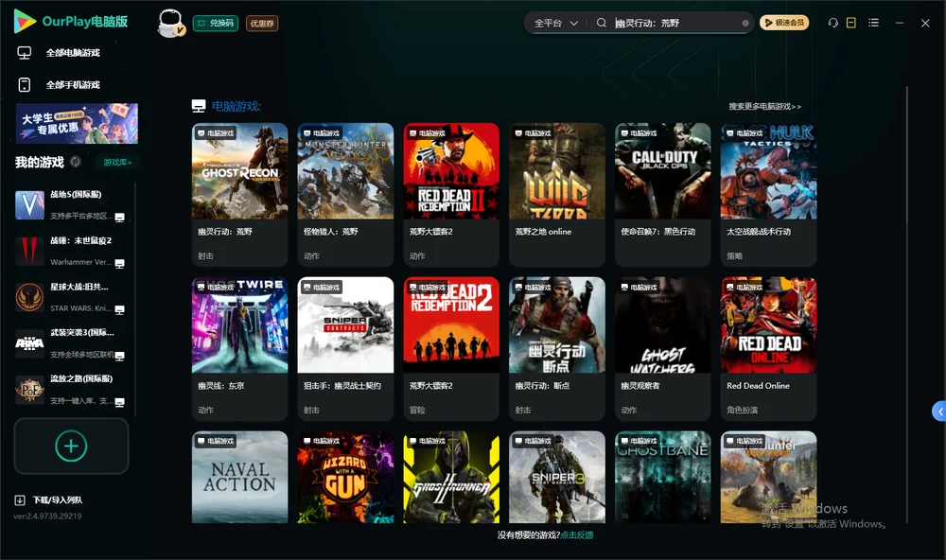Open 下载/导入列队 download queue
Screen dimensions: 946x560
58,499
